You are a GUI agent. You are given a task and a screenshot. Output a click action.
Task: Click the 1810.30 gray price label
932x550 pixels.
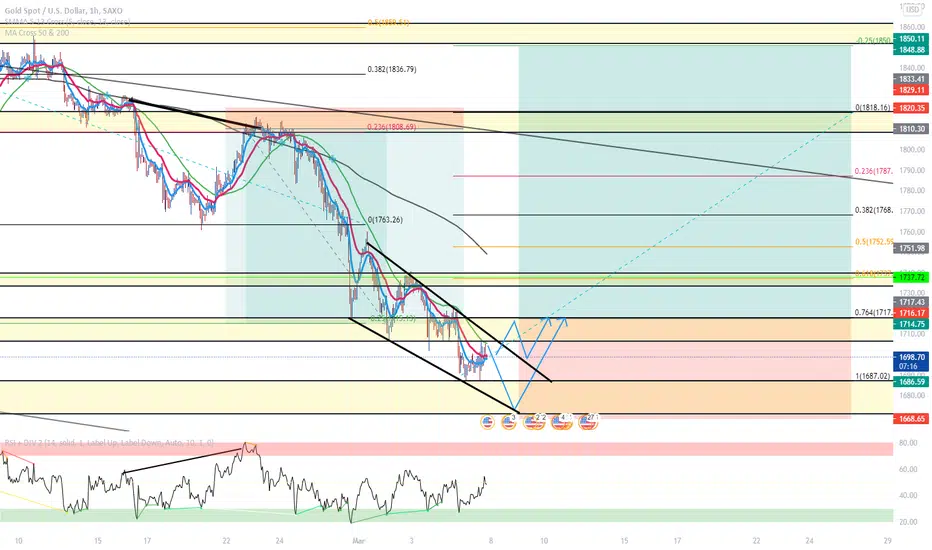tap(911, 129)
